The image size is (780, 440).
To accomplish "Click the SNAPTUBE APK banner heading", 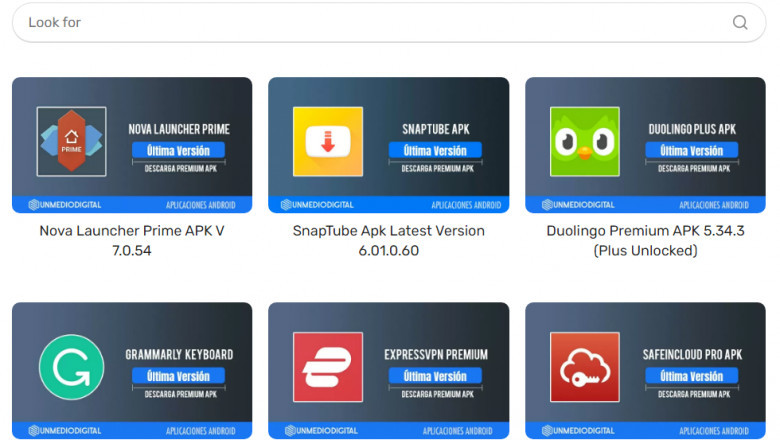I will pos(436,129).
